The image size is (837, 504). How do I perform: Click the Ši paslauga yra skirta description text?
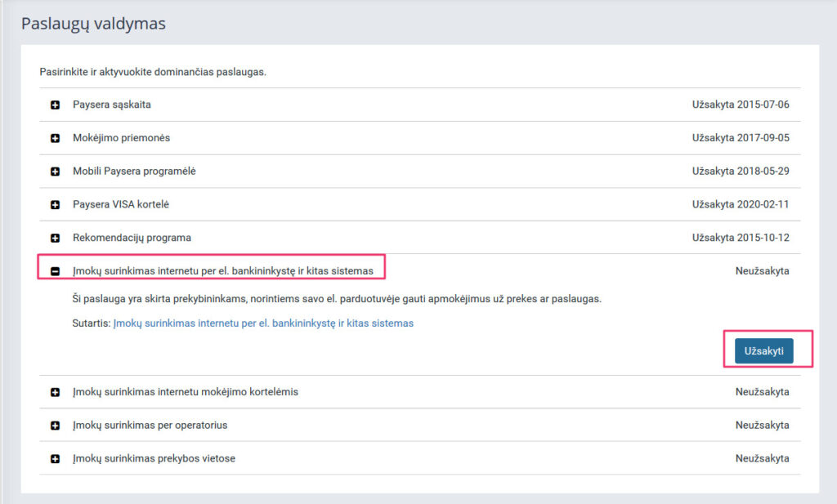point(337,299)
